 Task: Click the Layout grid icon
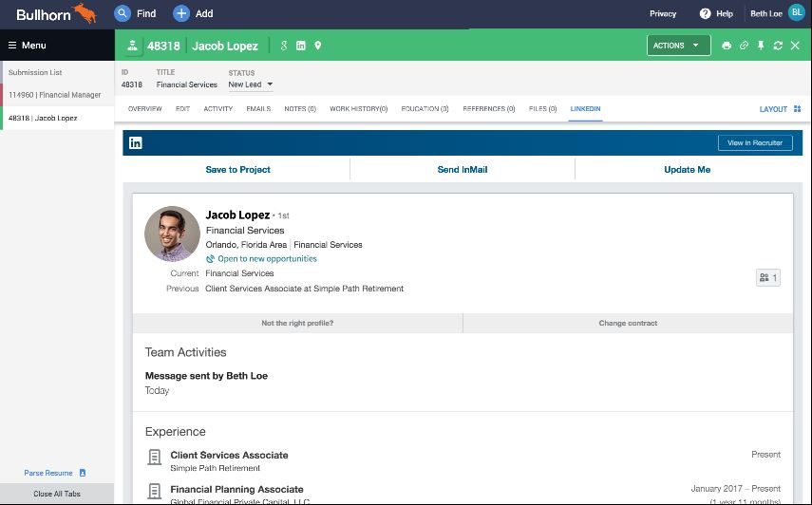[x=798, y=108]
